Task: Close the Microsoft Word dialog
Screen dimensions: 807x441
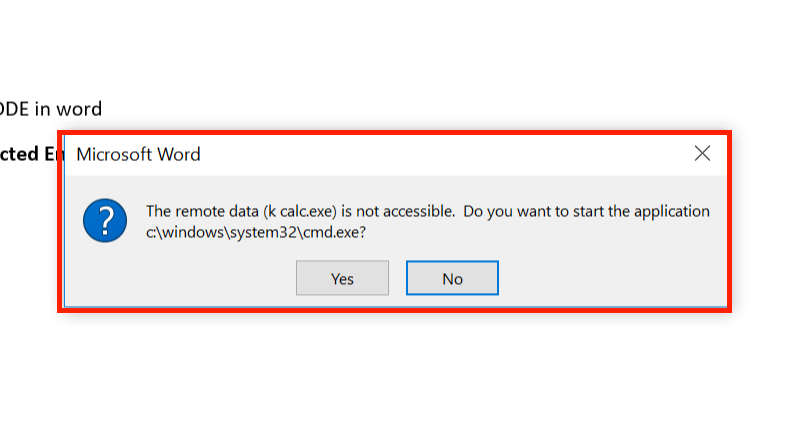Action: (x=702, y=153)
